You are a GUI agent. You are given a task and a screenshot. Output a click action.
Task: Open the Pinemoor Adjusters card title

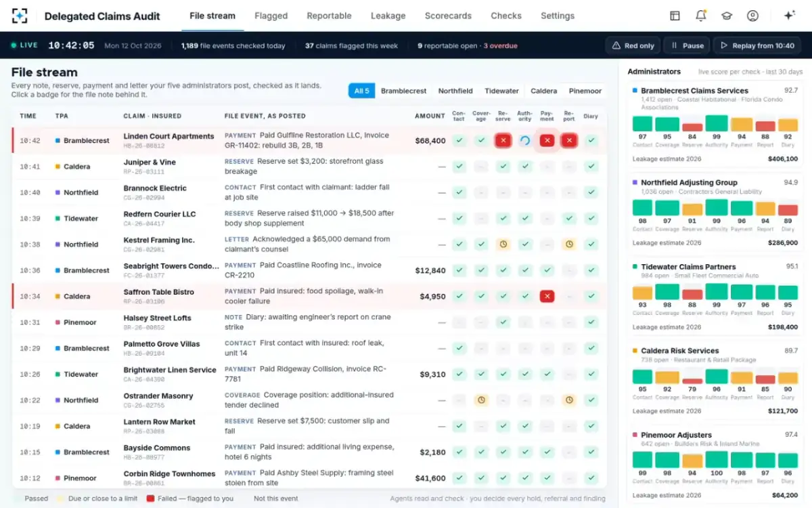point(676,435)
